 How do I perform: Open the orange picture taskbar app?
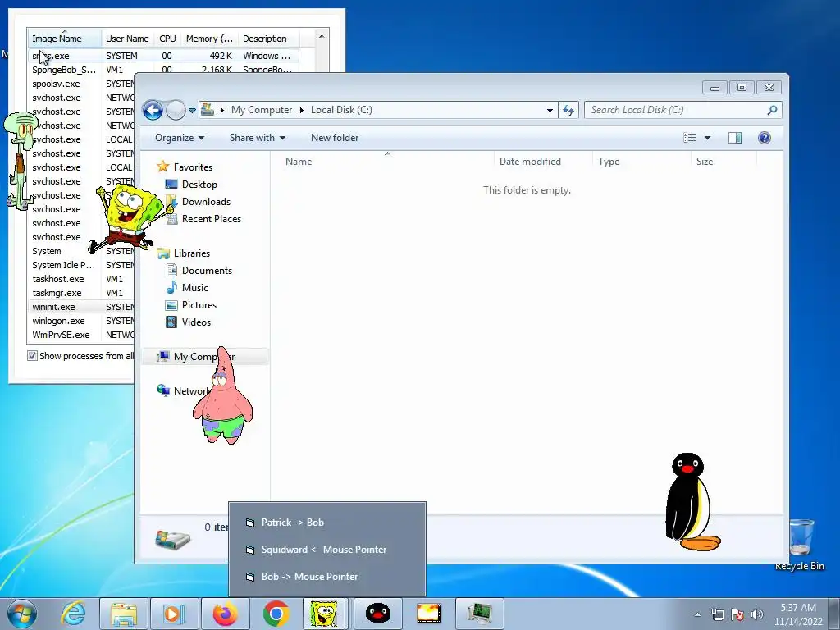[428, 614]
